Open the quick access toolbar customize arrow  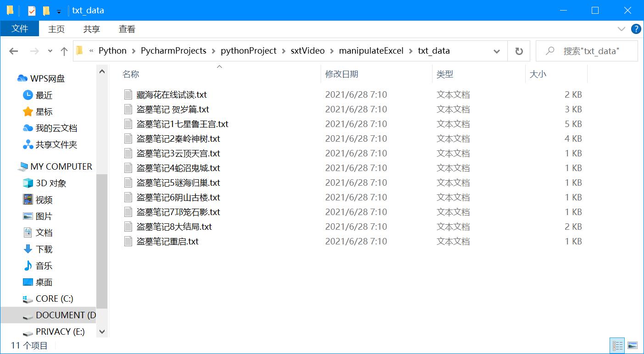point(59,11)
